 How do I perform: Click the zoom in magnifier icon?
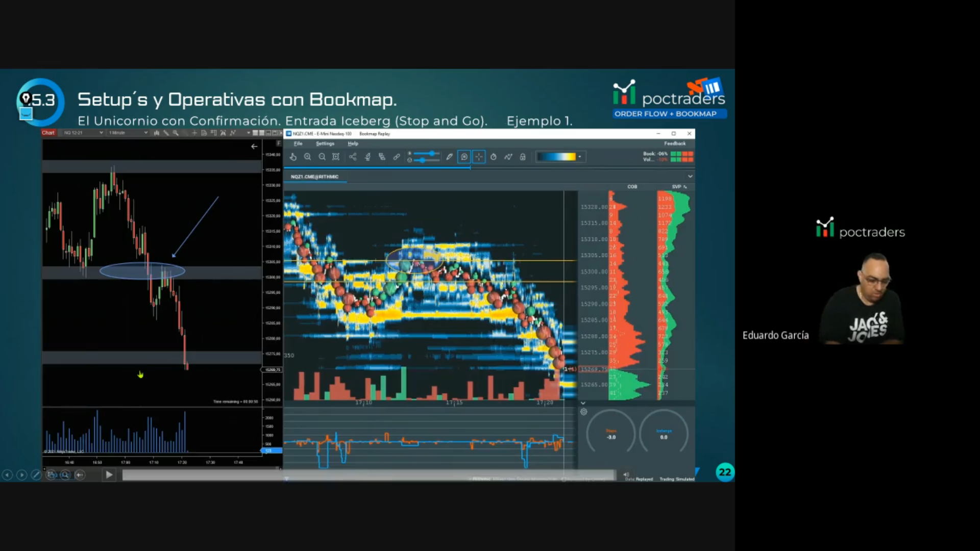tap(307, 157)
